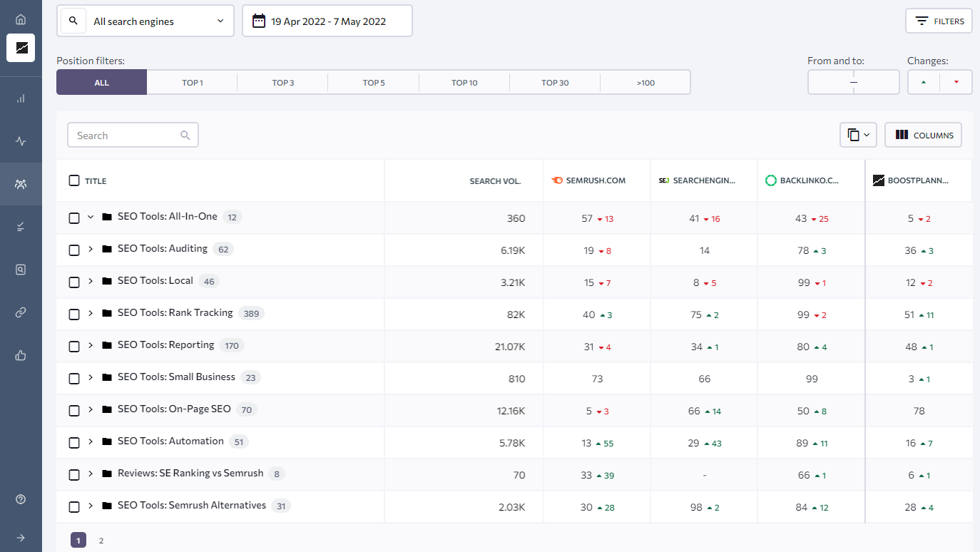The height and width of the screenshot is (552, 980).
Task: Select the pulse activity sidebar icon
Action: (x=21, y=141)
